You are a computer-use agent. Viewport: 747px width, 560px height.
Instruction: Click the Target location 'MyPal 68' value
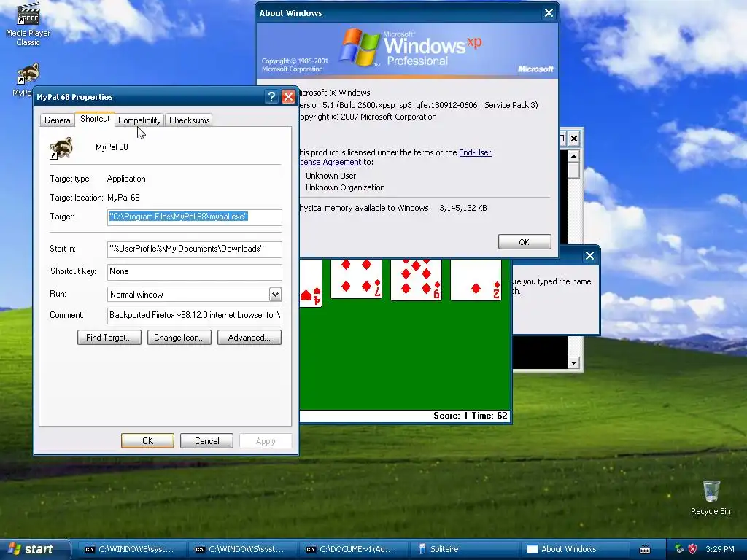pos(123,198)
